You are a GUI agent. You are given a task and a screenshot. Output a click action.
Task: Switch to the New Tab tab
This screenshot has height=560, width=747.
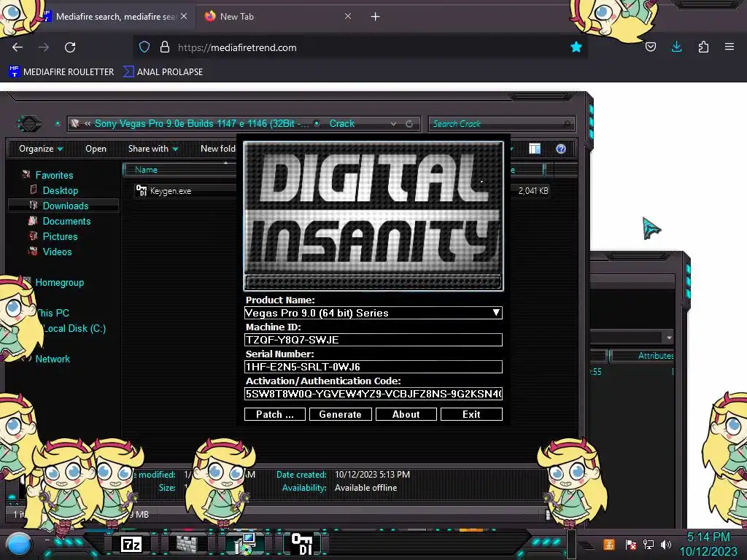pyautogui.click(x=237, y=17)
